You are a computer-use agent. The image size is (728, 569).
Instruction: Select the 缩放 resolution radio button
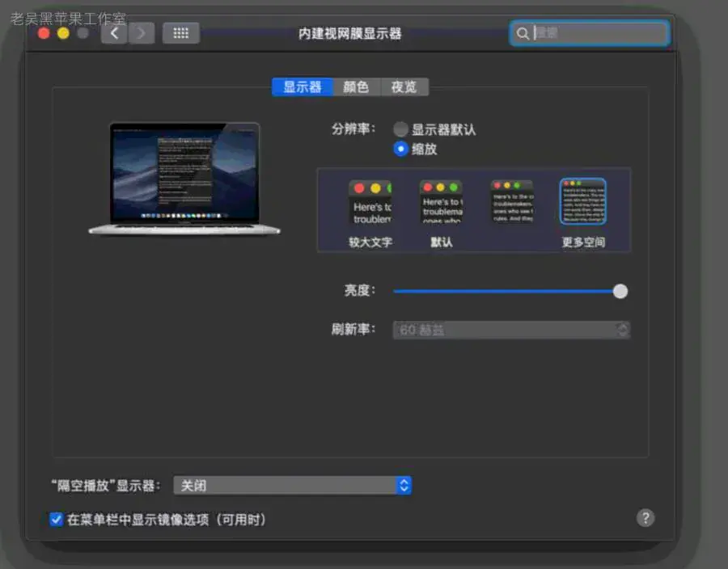[400, 149]
